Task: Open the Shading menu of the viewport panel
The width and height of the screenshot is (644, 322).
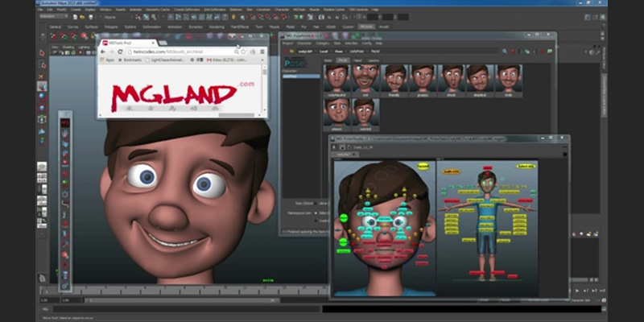Action: click(68, 47)
